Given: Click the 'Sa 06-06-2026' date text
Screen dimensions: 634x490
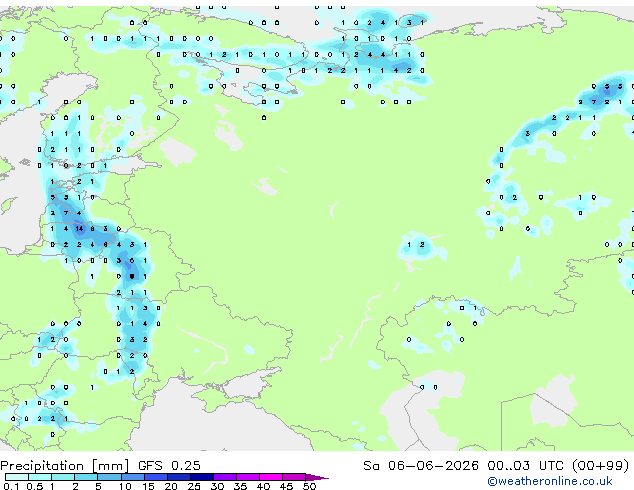Looking at the screenshot, I should point(421,466).
